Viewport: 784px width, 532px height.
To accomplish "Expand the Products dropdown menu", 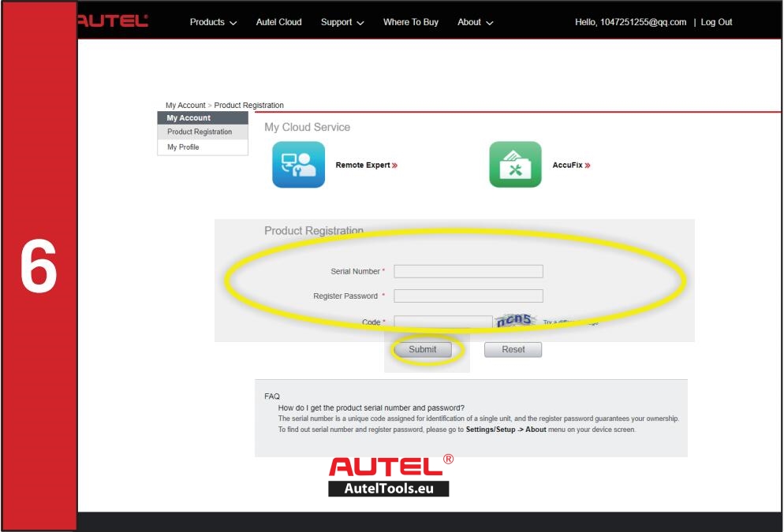I will 213,22.
